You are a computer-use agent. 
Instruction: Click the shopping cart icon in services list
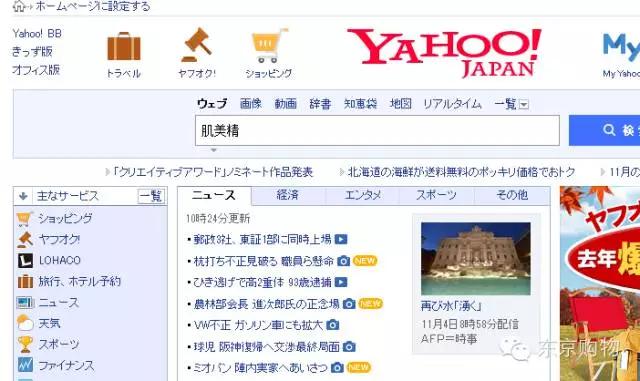tap(24, 218)
